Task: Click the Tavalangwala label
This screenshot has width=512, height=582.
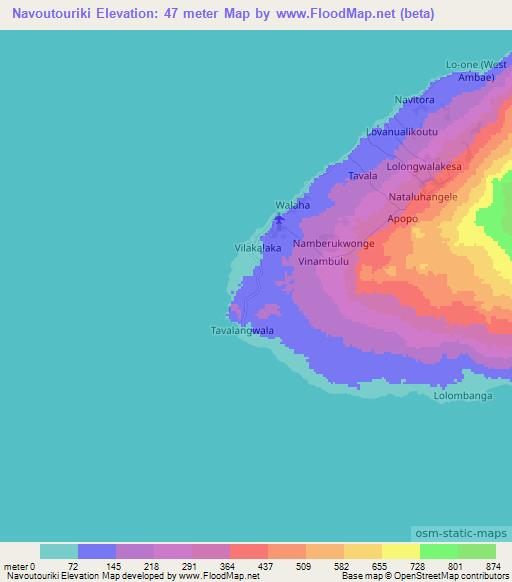Action: [x=242, y=331]
